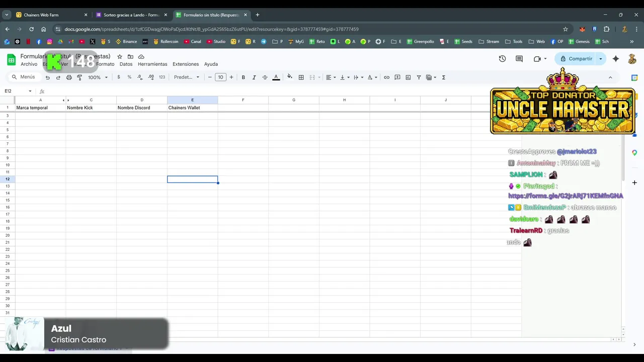Open text wrapping dropdown

coord(358,77)
